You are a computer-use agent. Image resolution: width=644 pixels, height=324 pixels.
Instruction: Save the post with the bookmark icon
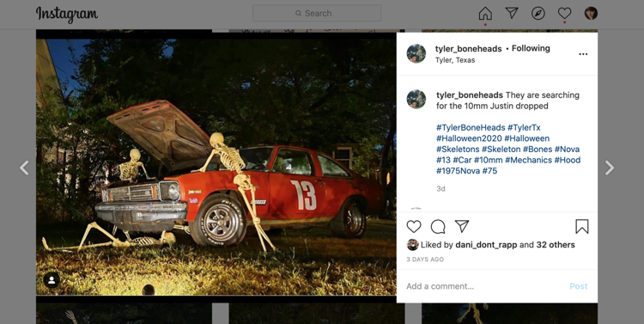tap(582, 227)
